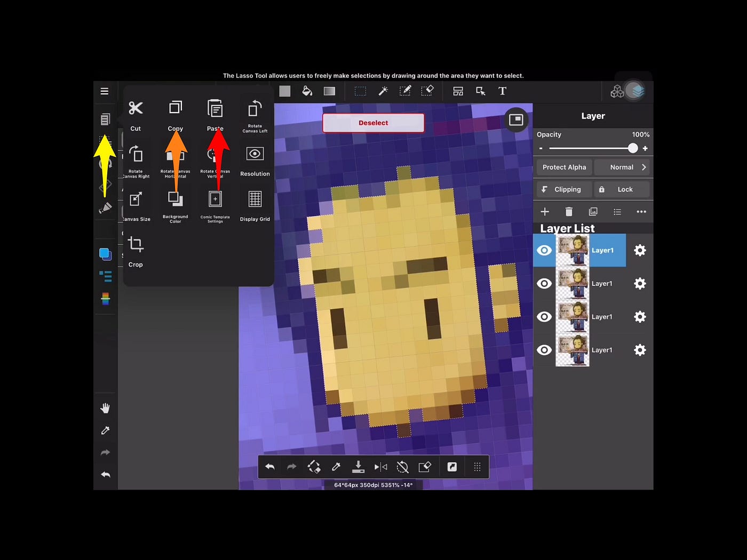Image resolution: width=747 pixels, height=560 pixels.
Task: Select the sidebar Eyedropper tool
Action: click(105, 430)
